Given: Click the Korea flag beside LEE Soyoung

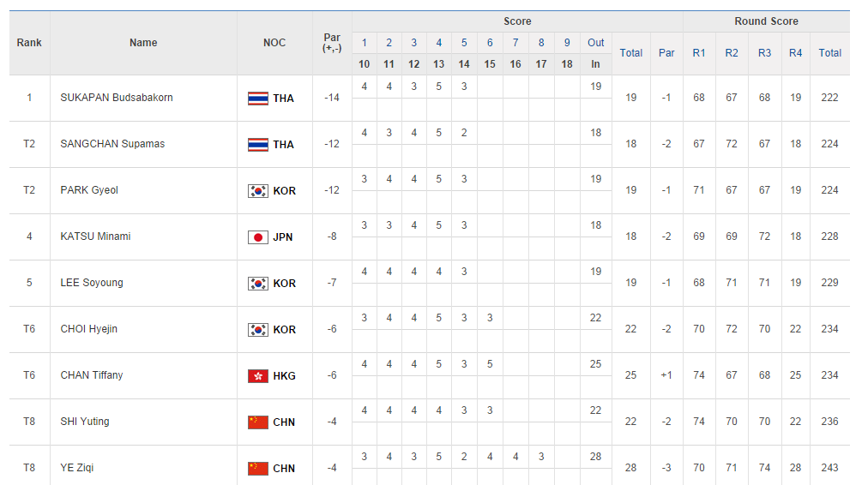Looking at the screenshot, I should click(257, 284).
